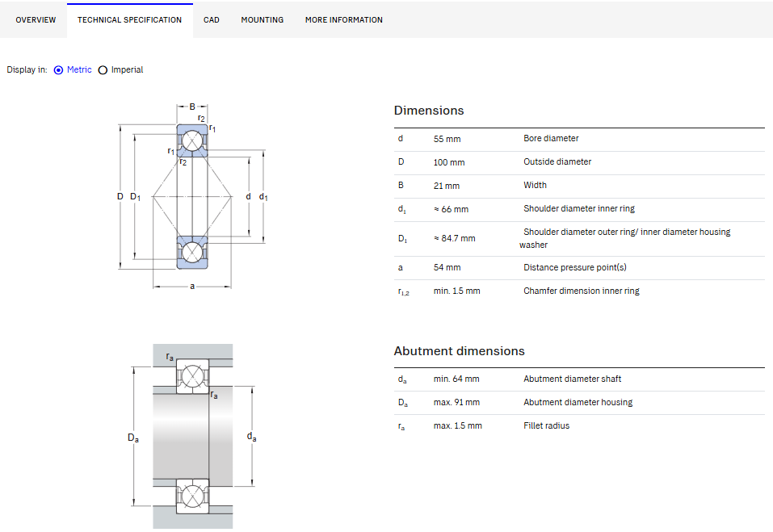Screen dimensions: 773x532
Task: Click the value ≈ 66 mm
Action: click(x=451, y=209)
